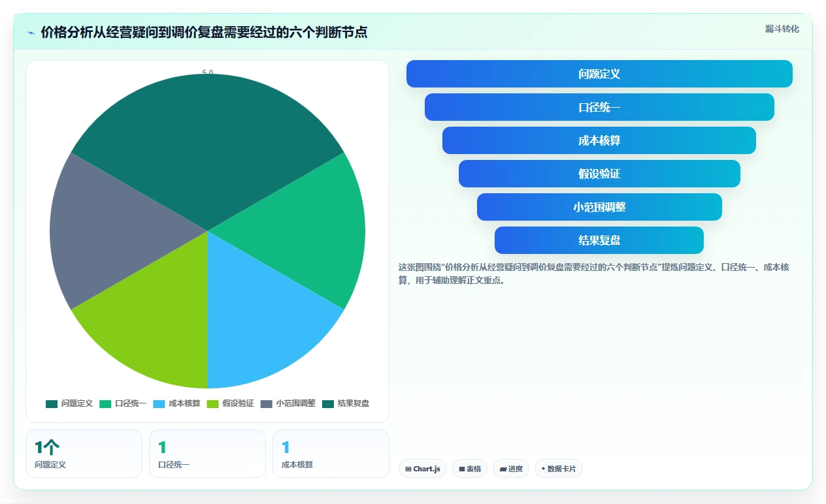
Task: Click the 表格 tag
Action: [470, 469]
